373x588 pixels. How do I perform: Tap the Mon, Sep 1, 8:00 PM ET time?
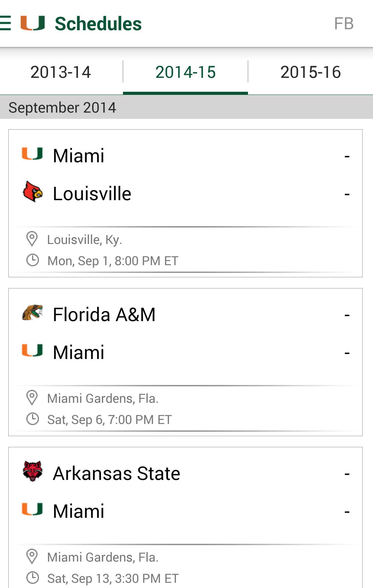[x=113, y=261]
